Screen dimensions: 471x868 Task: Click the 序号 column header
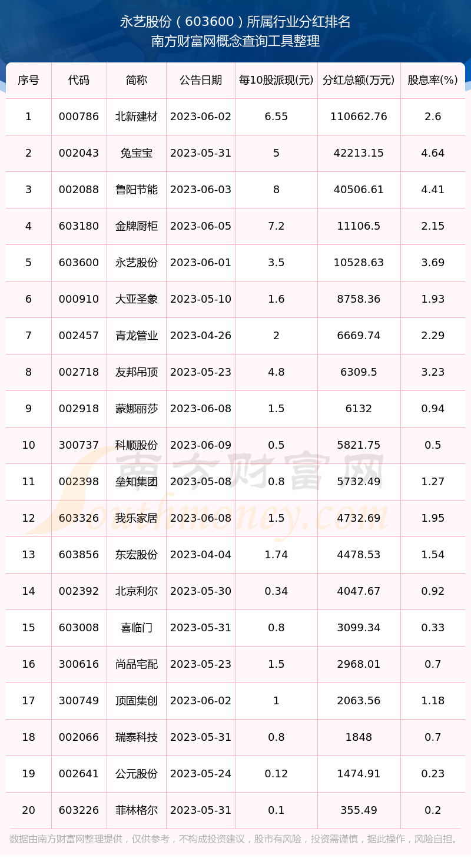click(x=28, y=80)
